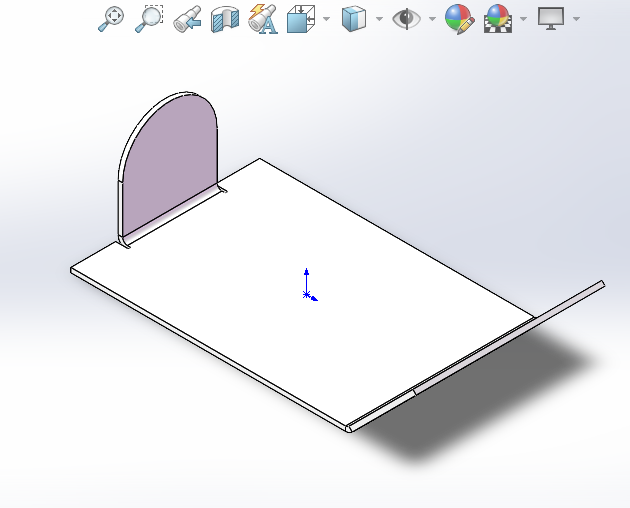630x508 pixels.
Task: Open the View Settings monitor icon
Action: tap(551, 18)
